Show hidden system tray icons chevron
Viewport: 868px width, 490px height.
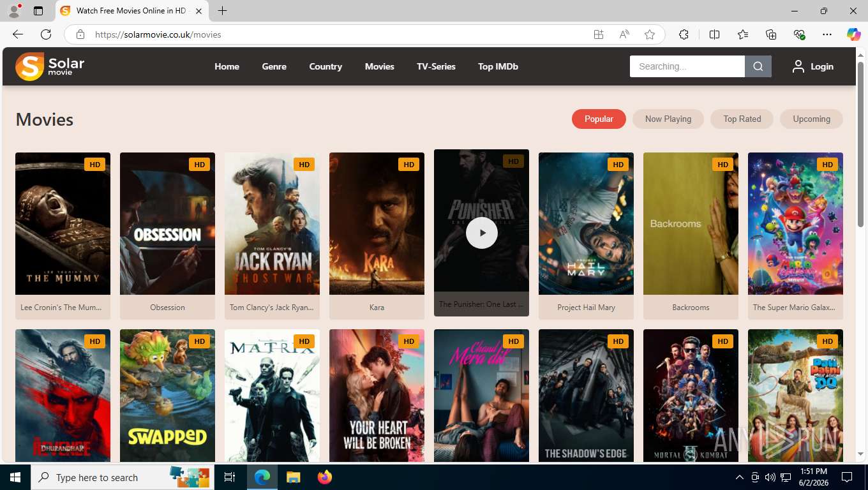click(x=740, y=477)
